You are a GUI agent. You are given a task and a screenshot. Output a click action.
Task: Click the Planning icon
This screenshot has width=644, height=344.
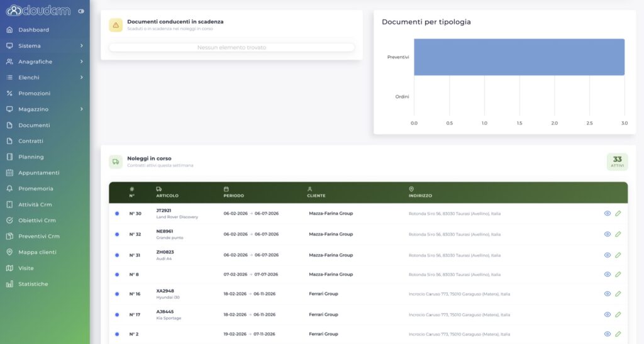9,157
